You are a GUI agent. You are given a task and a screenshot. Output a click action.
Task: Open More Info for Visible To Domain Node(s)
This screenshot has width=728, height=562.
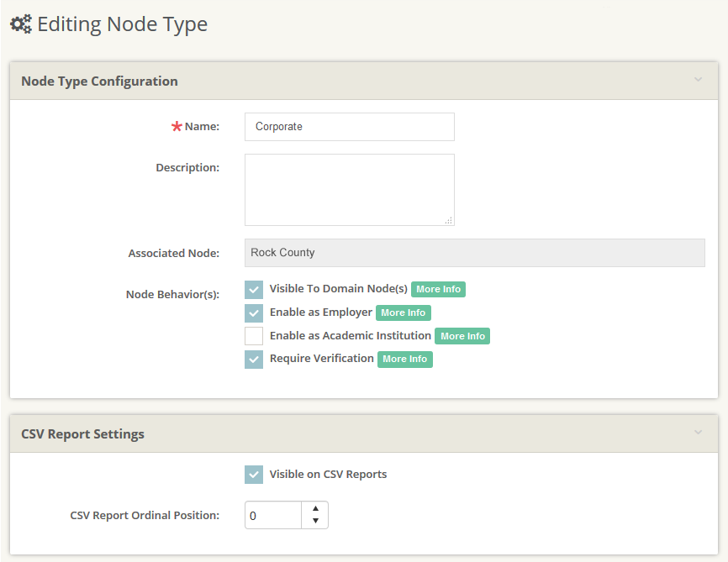[438, 289]
